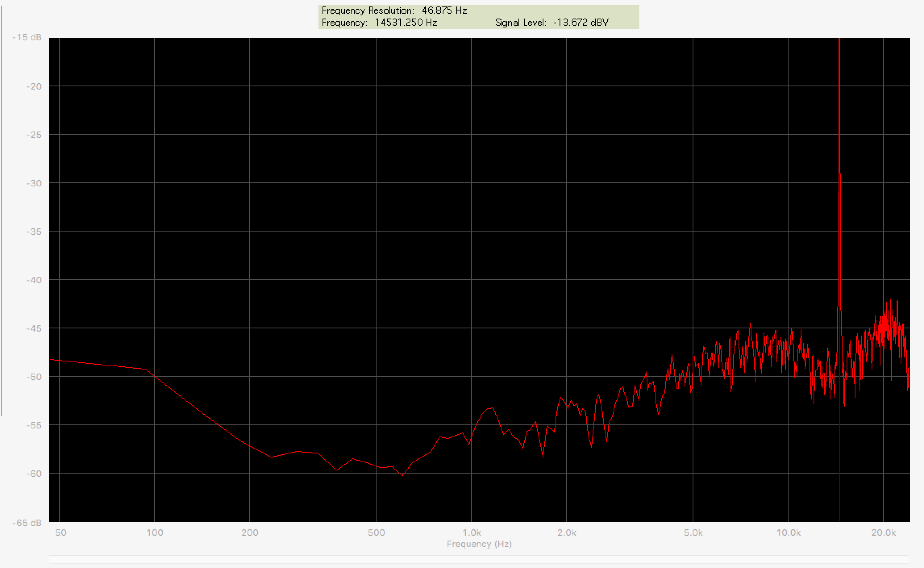Click the '-60' y-axis label
The height and width of the screenshot is (568, 924).
34,474
